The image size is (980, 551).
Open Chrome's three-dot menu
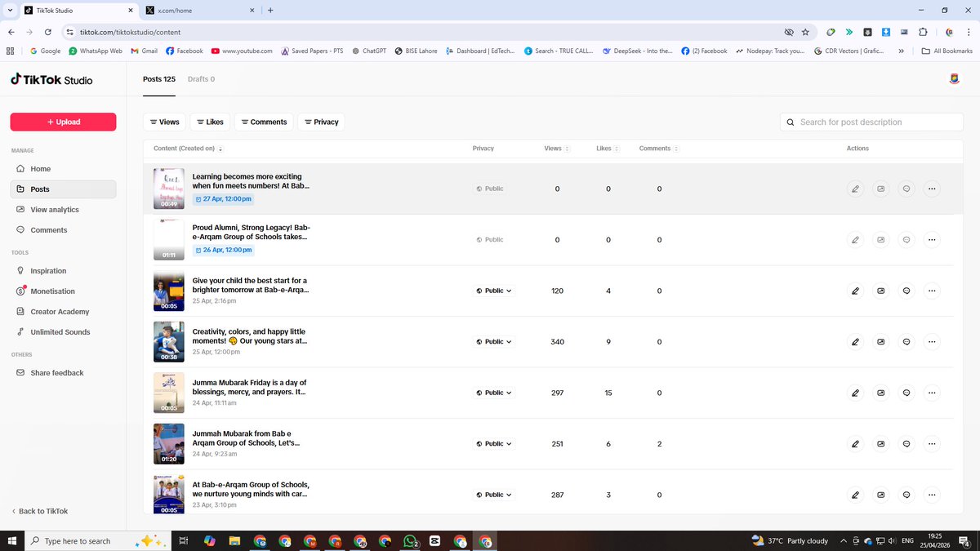[x=967, y=32]
